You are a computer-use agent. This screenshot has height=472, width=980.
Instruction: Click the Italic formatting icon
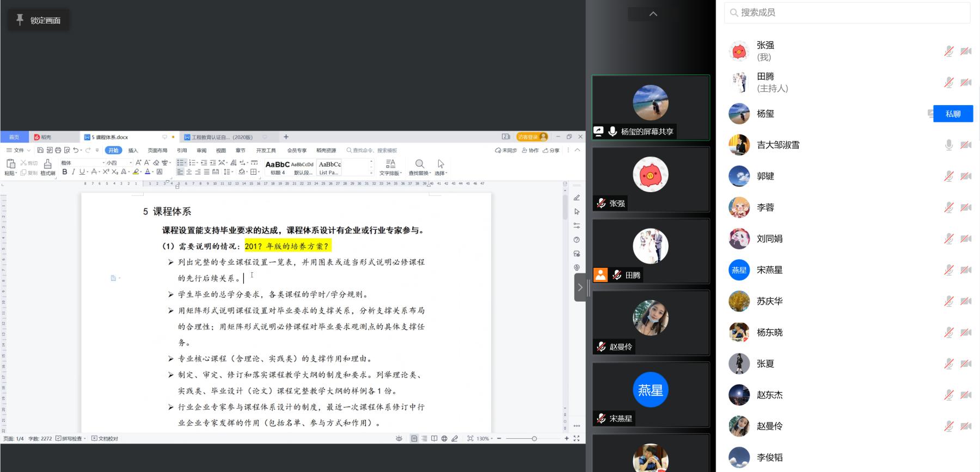tap(73, 172)
